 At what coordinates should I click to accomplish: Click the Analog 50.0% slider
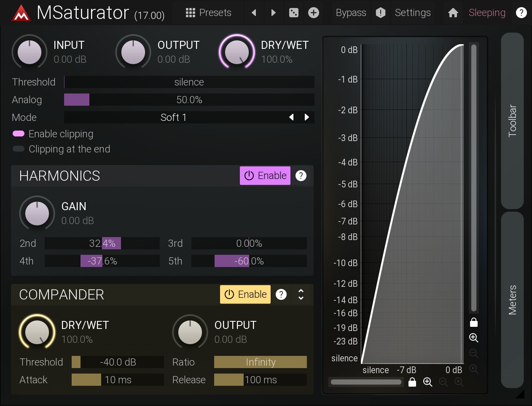coord(189,100)
